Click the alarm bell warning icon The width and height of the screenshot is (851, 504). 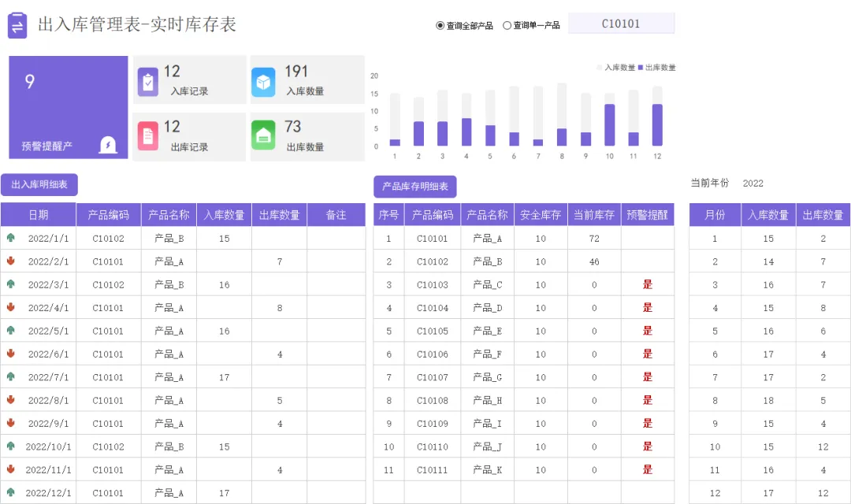click(x=108, y=145)
